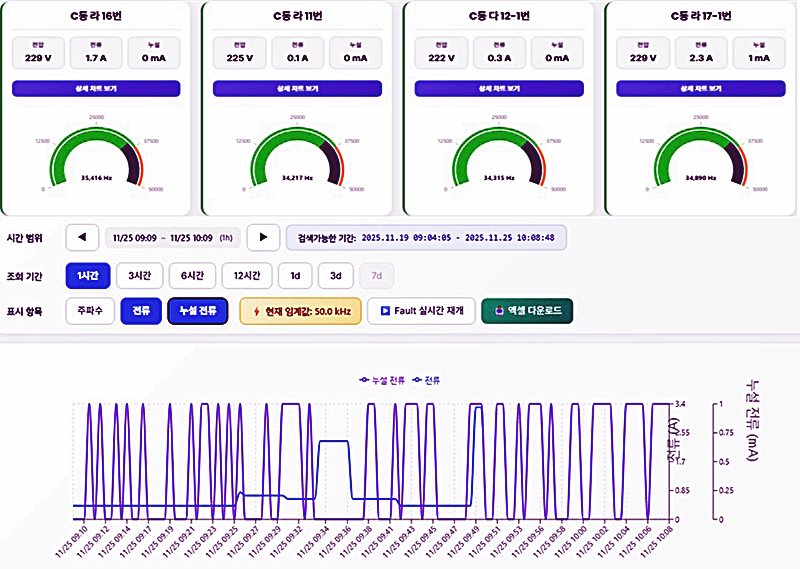Switch query period to 1d
Image resolution: width=800 pixels, height=569 pixels.
295,275
